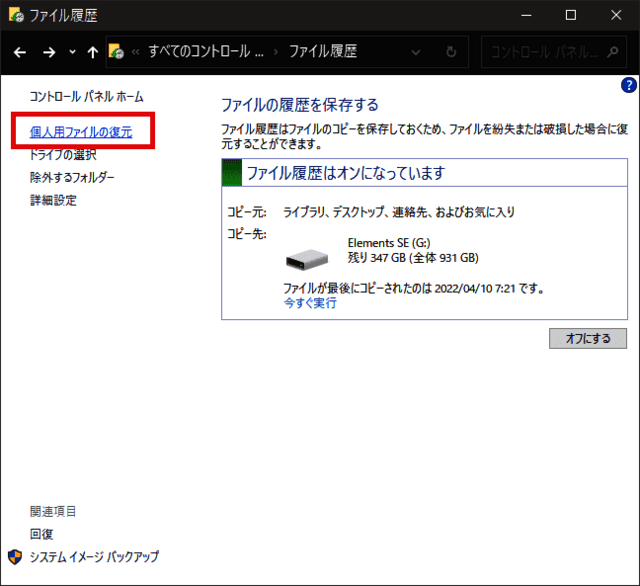The image size is (640, 586).
Task: Click the 今すぐ実行 link
Action: (x=310, y=303)
